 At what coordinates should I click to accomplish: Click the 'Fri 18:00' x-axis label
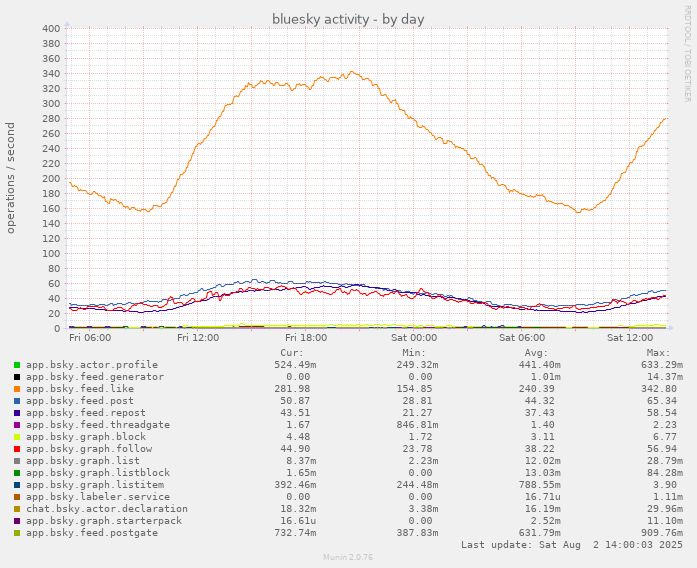pos(306,338)
